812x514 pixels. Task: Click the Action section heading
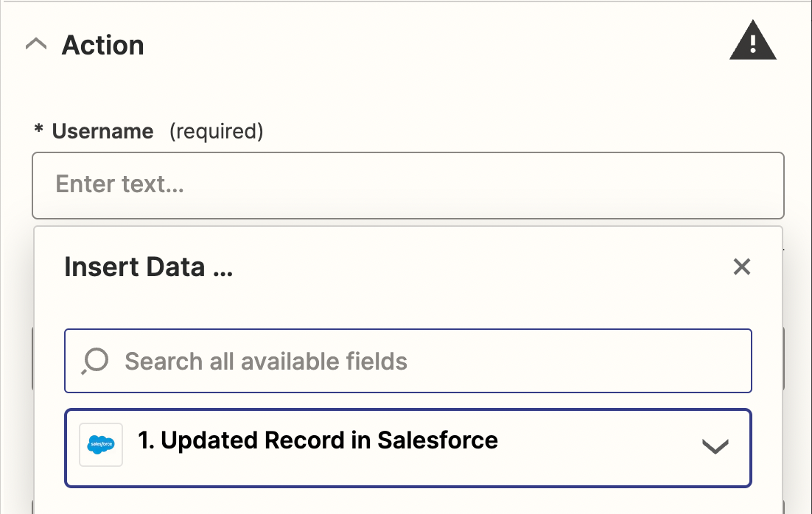click(x=102, y=45)
